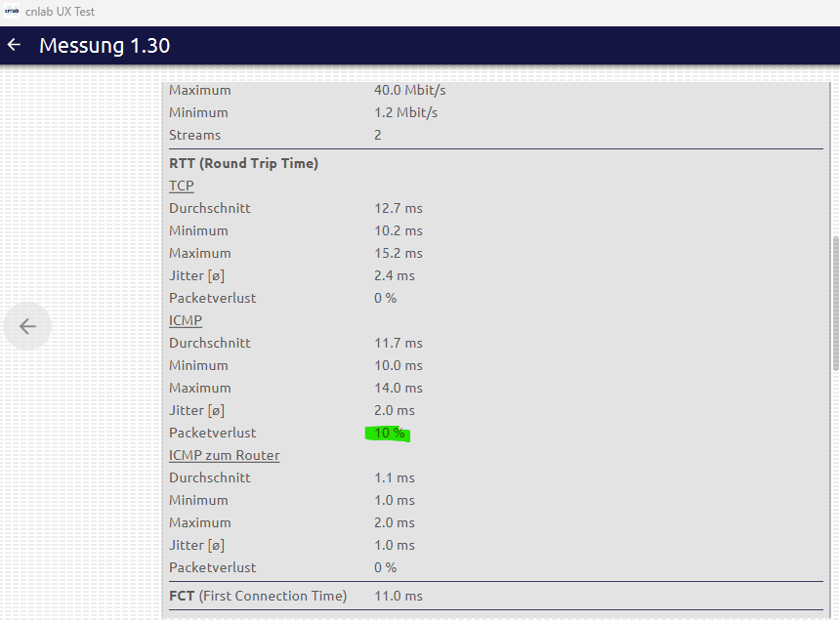Select the Streams row label
Image resolution: width=840 pixels, height=622 pixels.
coord(194,135)
